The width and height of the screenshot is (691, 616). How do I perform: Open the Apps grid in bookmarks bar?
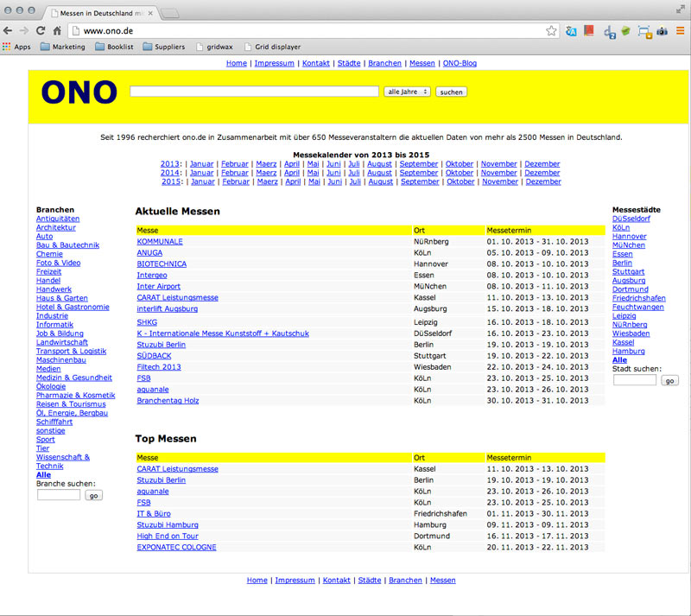[x=16, y=47]
